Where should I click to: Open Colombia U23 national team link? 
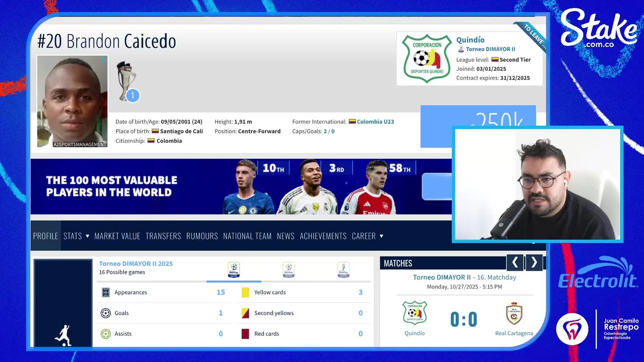(375, 122)
